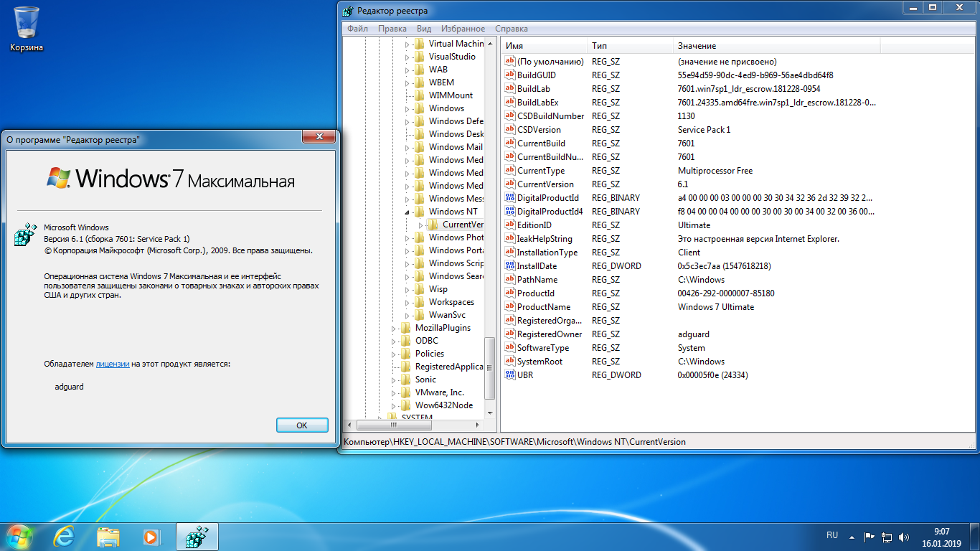Click the BuildLab string value icon
The image size is (980, 551).
point(510,89)
